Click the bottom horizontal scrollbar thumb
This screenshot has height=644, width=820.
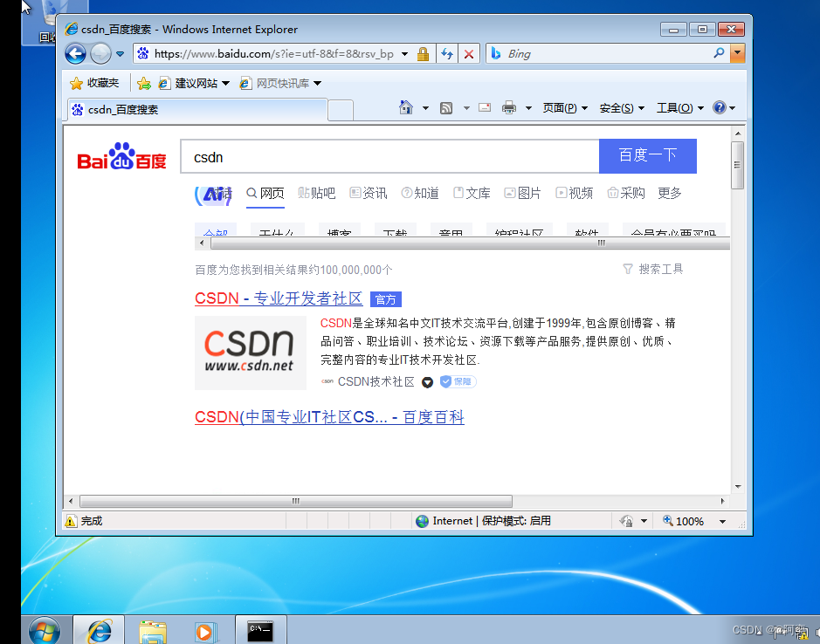[x=296, y=501]
